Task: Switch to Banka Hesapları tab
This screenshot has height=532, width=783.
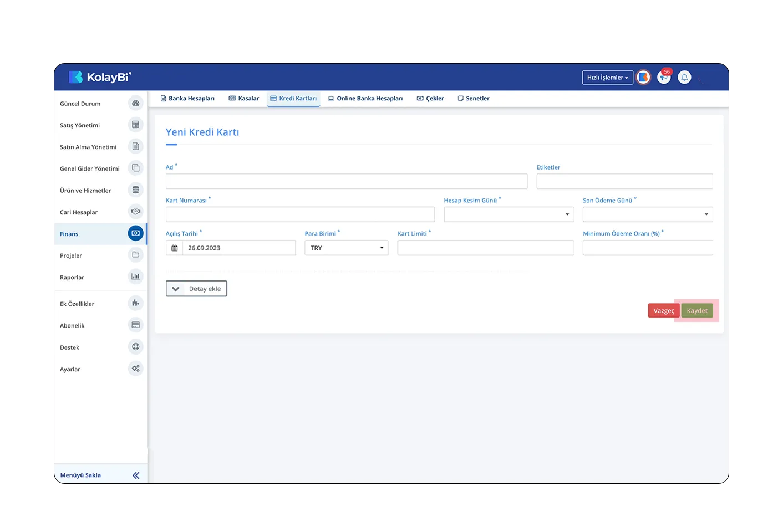Action: [187, 99]
